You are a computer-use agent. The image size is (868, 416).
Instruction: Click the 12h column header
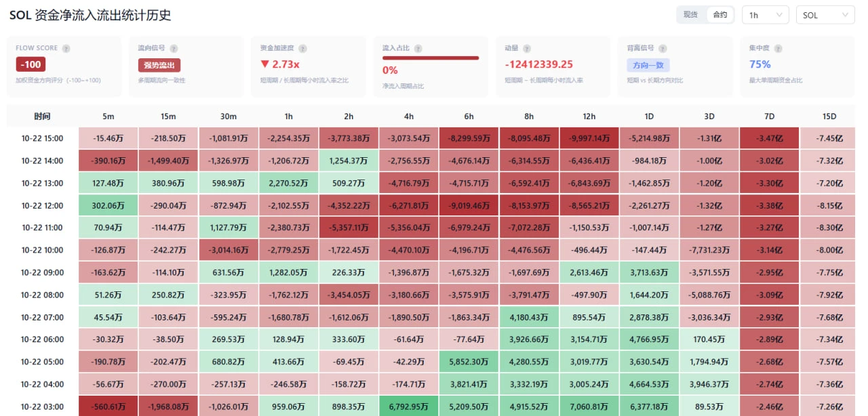(x=589, y=117)
